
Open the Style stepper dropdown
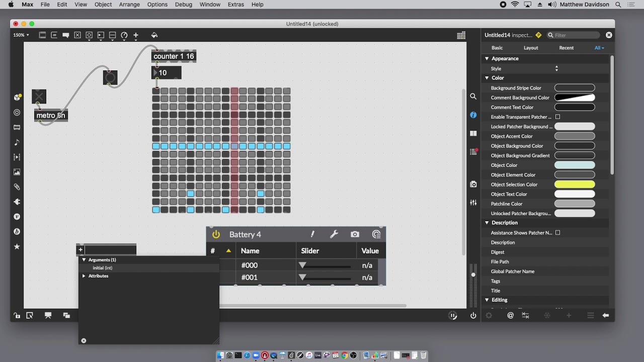click(x=556, y=68)
